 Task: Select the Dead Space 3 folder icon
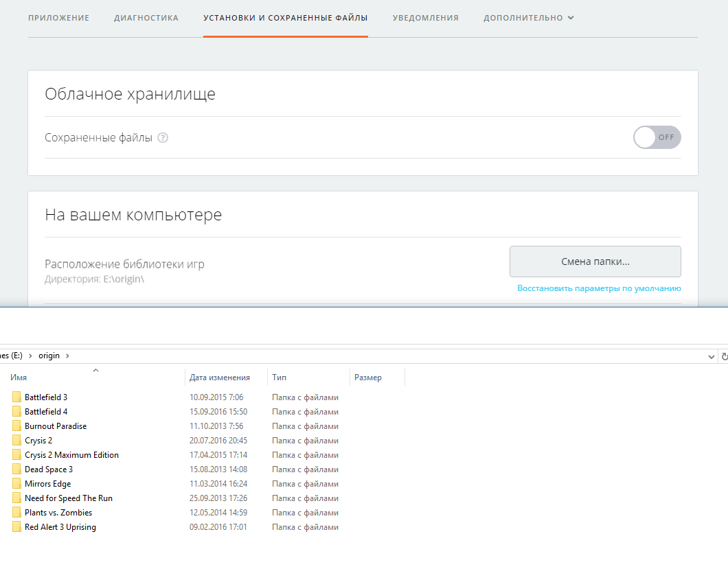click(x=16, y=469)
